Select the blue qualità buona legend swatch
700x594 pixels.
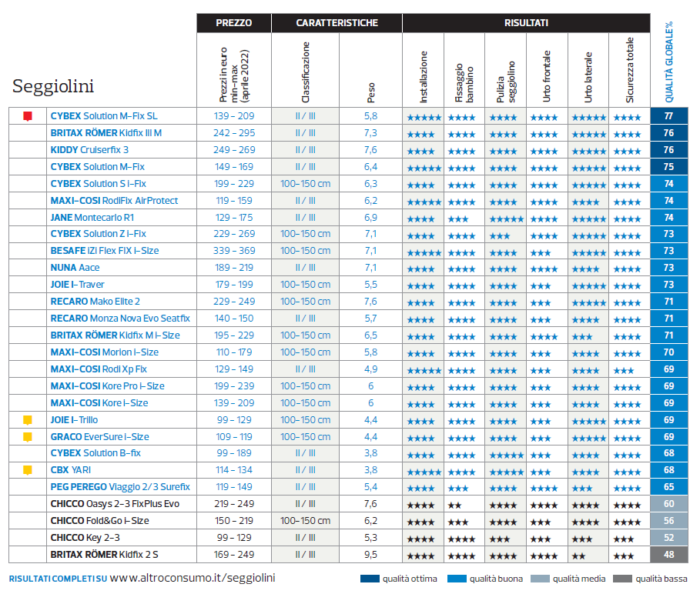(x=457, y=579)
